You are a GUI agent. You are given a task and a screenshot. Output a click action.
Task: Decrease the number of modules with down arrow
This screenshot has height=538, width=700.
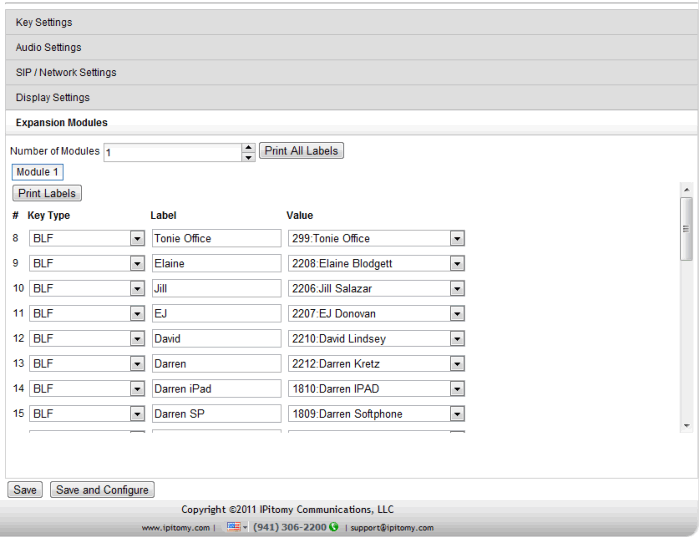pos(249,157)
